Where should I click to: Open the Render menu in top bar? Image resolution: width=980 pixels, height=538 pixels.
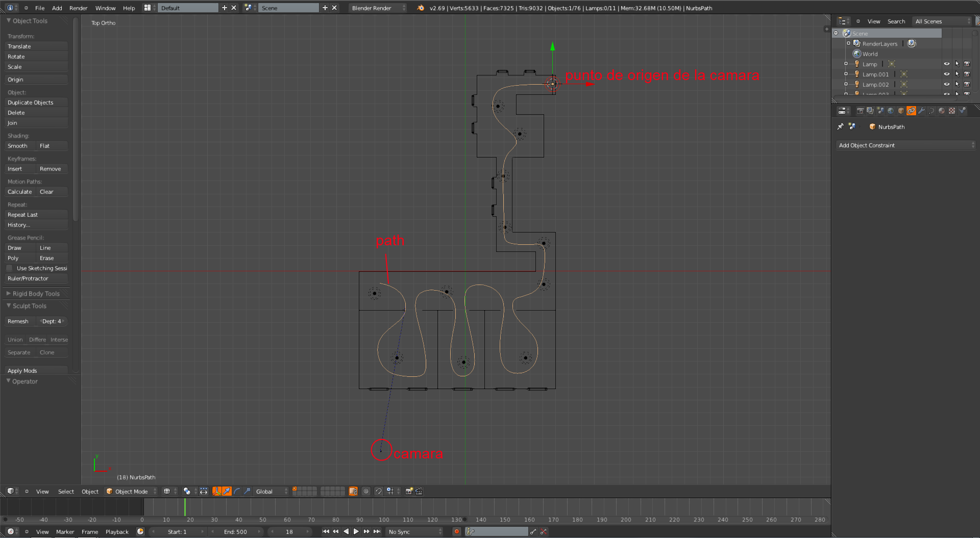(78, 8)
